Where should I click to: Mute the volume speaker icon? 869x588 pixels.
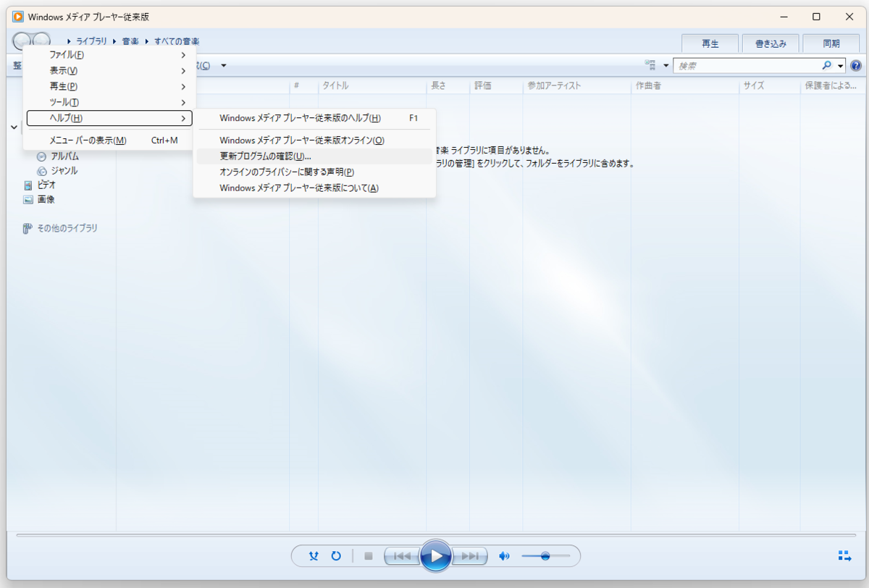pos(505,556)
